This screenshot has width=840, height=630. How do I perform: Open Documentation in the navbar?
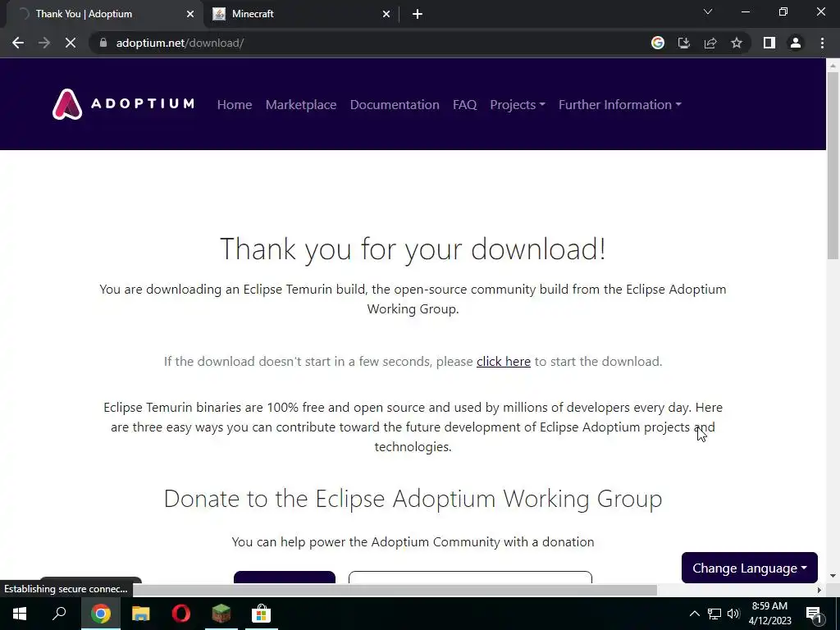[x=395, y=104]
